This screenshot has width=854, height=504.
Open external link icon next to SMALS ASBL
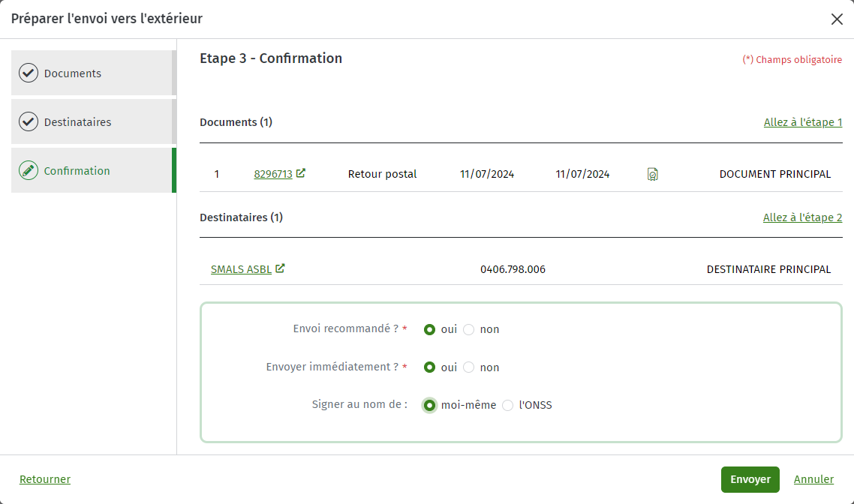click(x=280, y=268)
